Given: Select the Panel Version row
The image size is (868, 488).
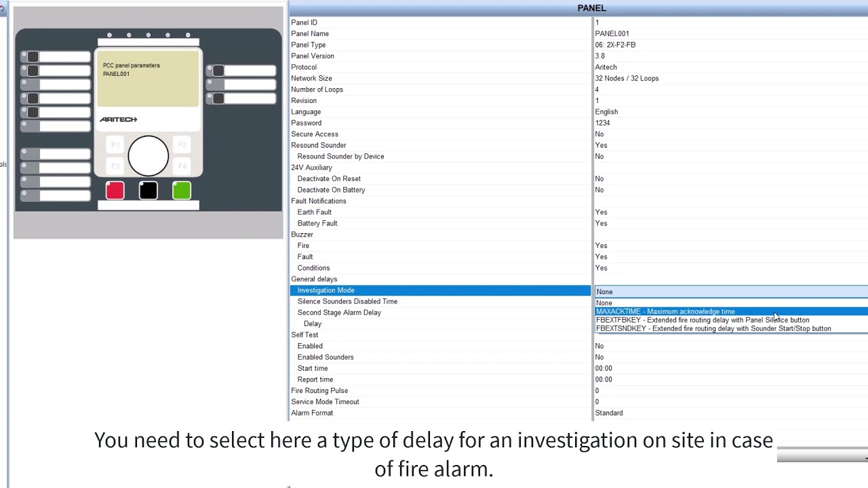Looking at the screenshot, I should (440, 56).
